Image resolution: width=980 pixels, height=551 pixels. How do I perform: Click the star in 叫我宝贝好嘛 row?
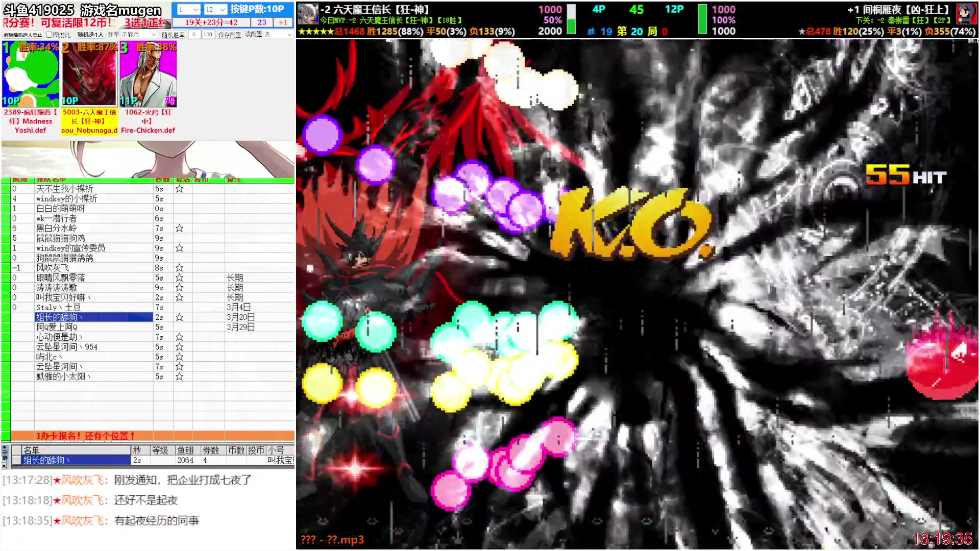179,297
